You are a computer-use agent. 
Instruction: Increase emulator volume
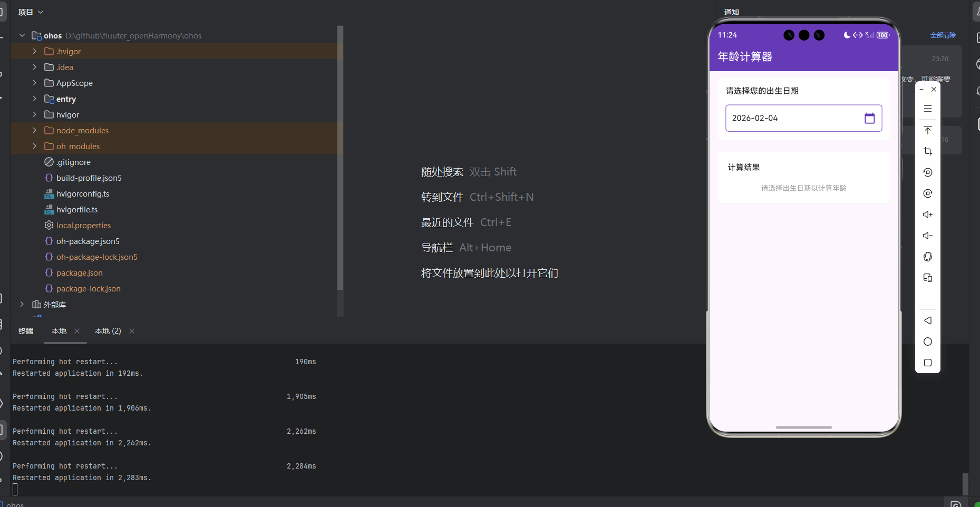coord(928,214)
